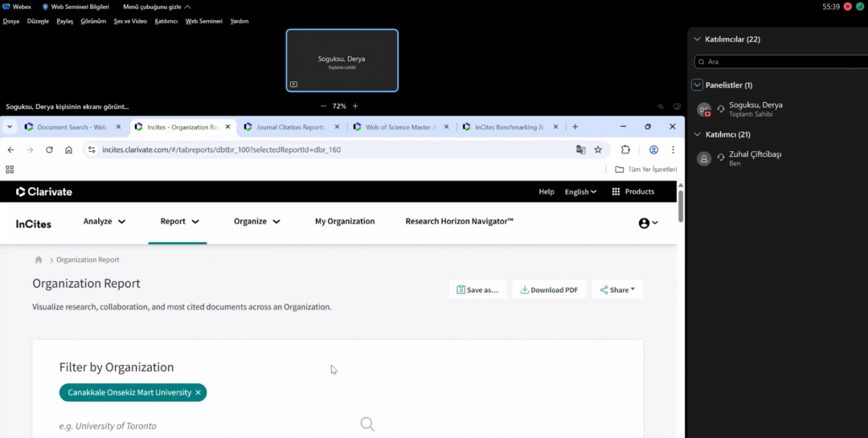
Task: Click the organization search magnifier icon
Action: click(368, 424)
